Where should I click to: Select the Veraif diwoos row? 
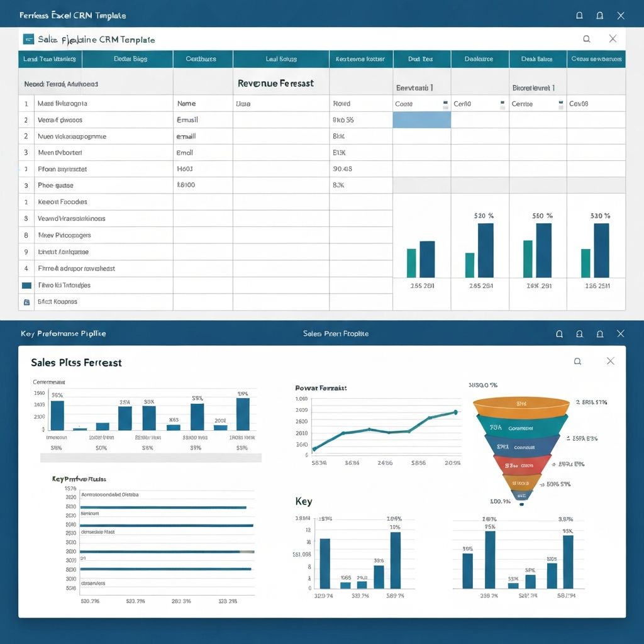[96, 120]
